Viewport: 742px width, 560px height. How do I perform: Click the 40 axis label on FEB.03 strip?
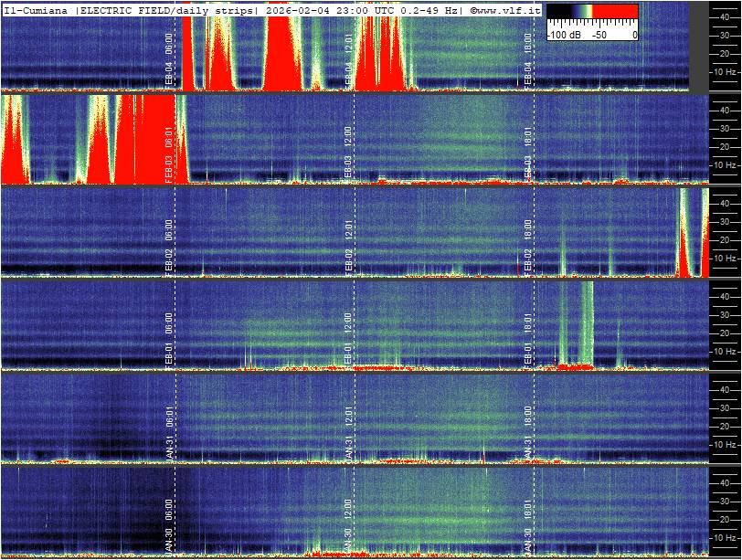point(723,110)
